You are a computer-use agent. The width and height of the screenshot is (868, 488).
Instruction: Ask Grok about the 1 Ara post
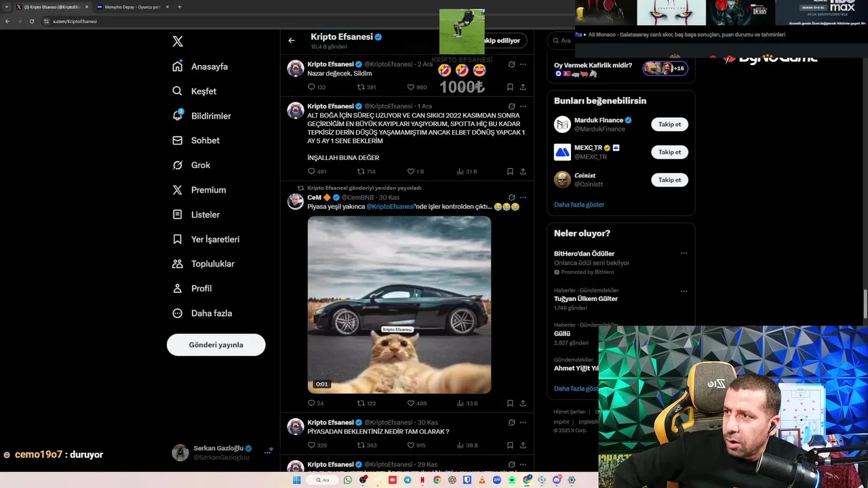click(511, 106)
